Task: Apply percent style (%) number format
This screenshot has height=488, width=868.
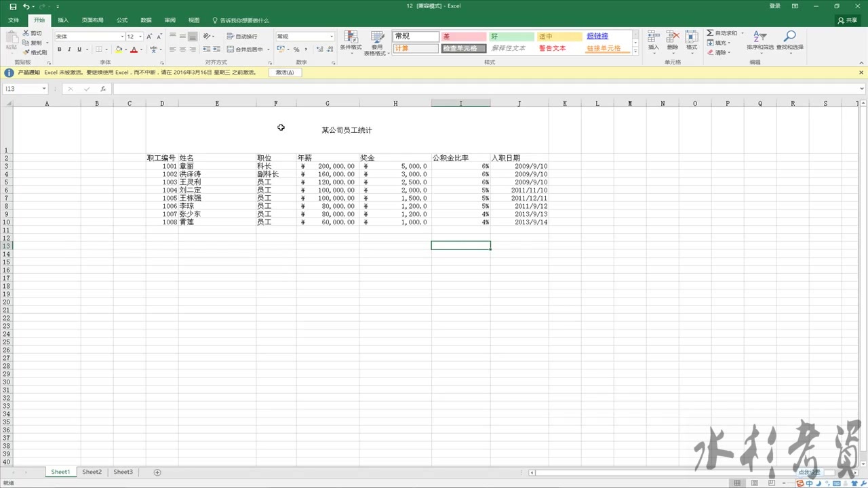Action: tap(296, 49)
